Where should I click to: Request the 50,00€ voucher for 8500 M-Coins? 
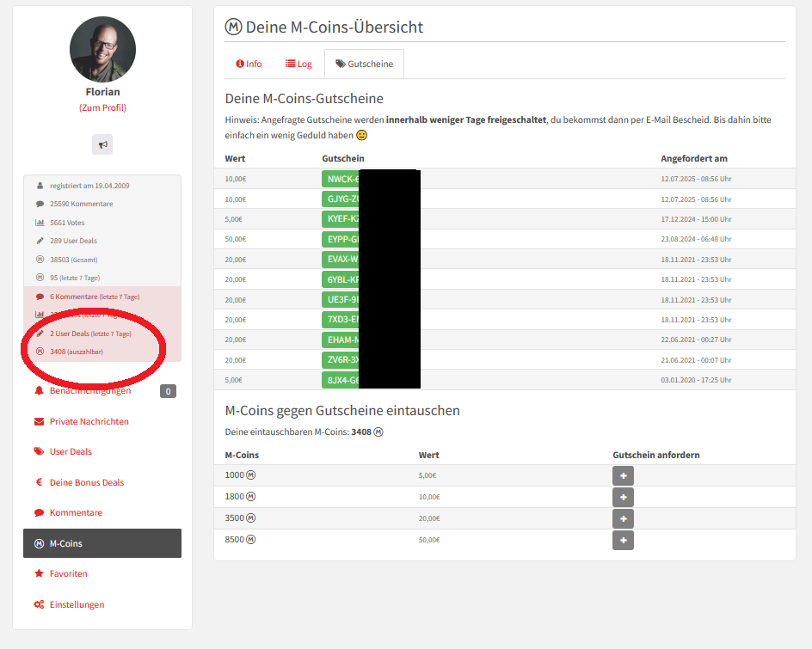[x=623, y=540]
